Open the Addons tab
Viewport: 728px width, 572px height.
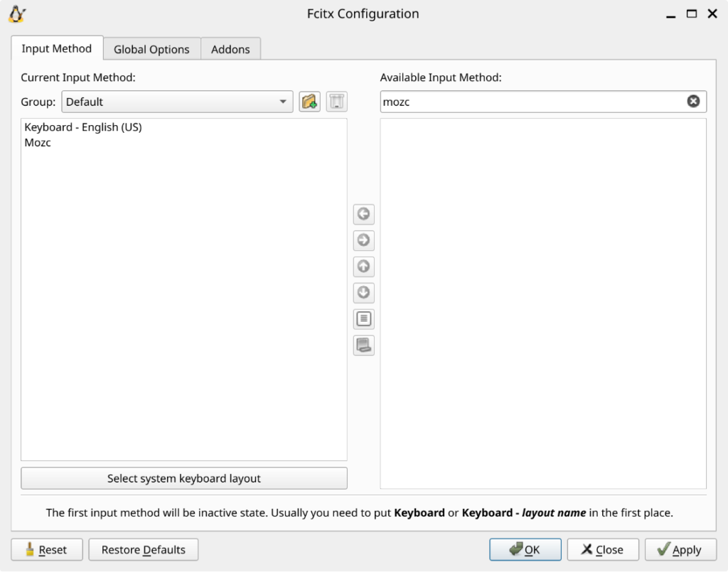tap(230, 49)
